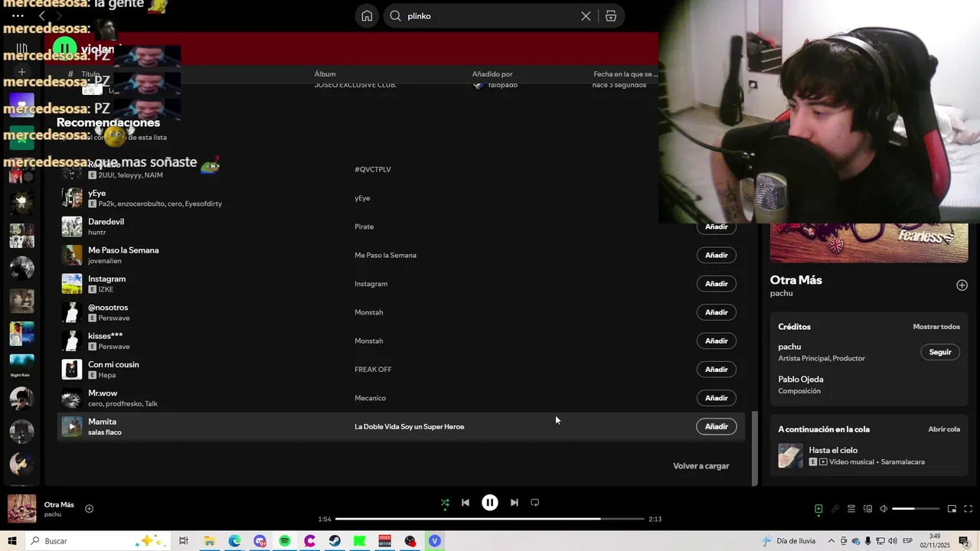The image size is (980, 551).
Task: Open artist link 'jovenalien'
Action: pyautogui.click(x=105, y=261)
